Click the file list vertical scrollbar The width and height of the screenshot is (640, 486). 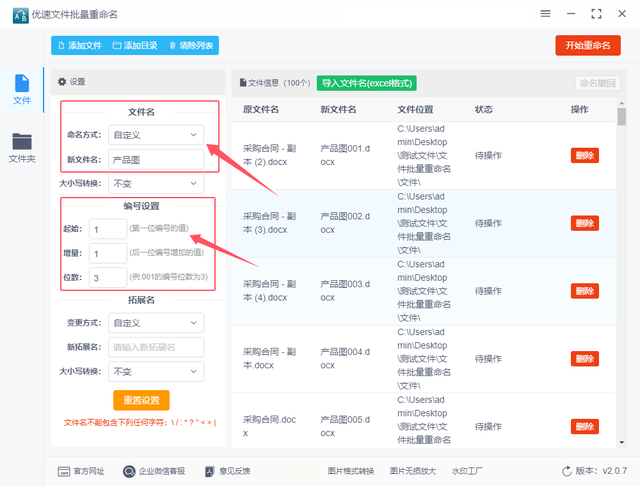tap(622, 273)
